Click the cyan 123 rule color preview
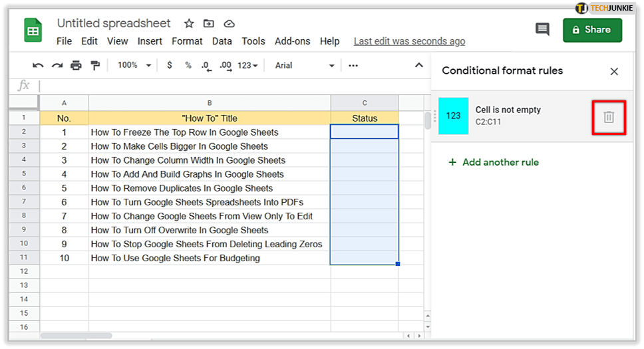The height and width of the screenshot is (349, 644). point(453,116)
